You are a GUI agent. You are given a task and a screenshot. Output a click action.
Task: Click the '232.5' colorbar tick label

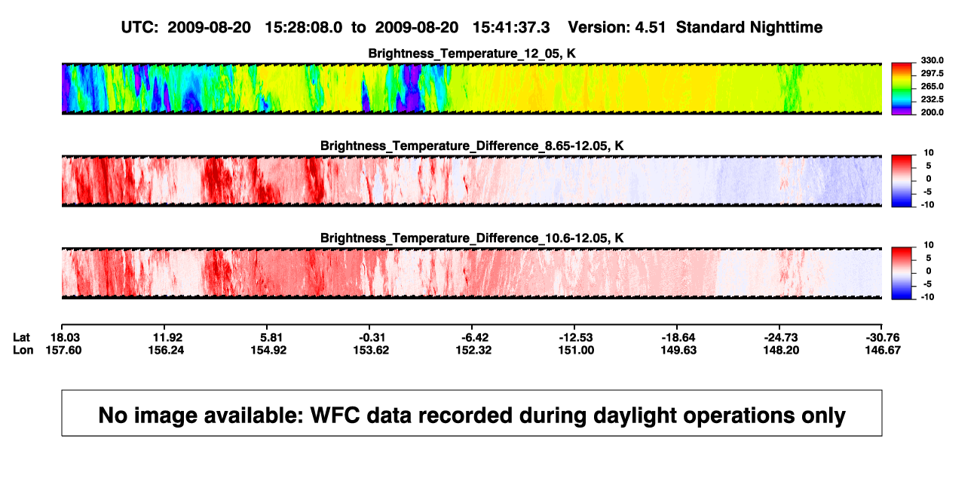932,100
